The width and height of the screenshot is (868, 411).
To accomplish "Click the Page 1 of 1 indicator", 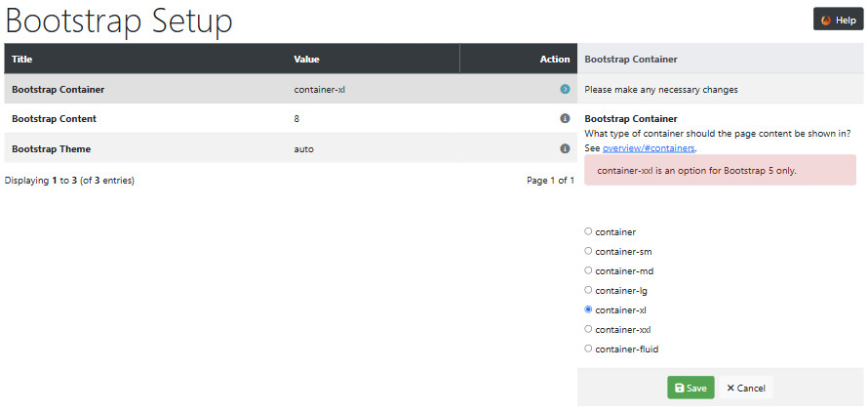I will (550, 180).
